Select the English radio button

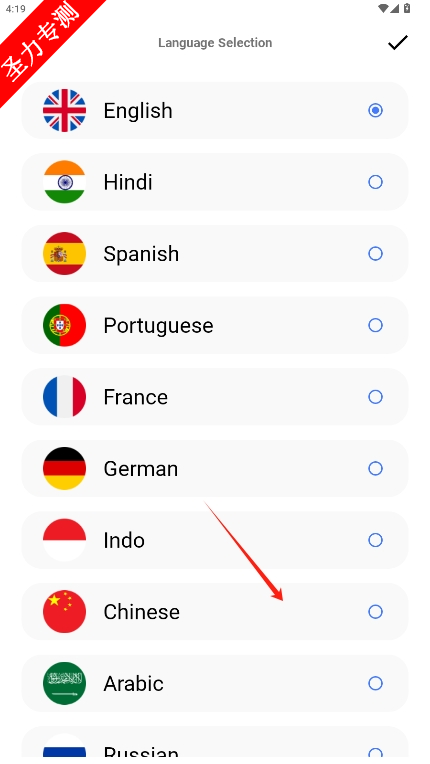coord(375,111)
